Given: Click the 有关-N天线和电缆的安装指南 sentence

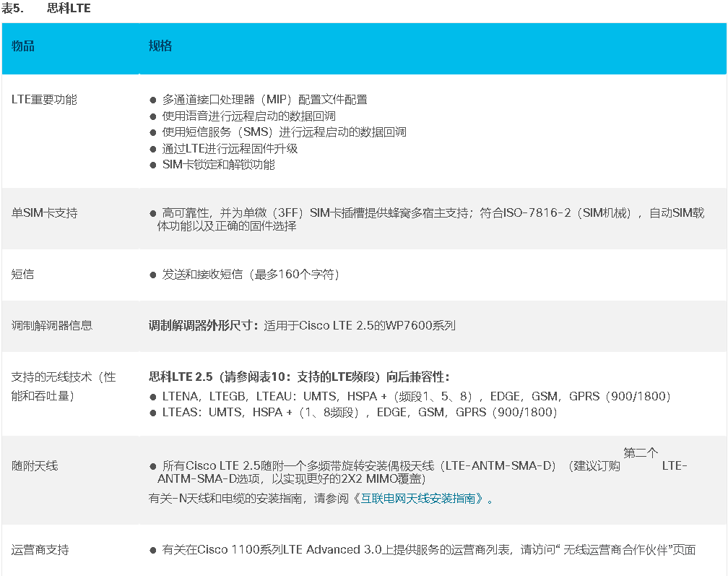Looking at the screenshot, I should click(x=321, y=499).
